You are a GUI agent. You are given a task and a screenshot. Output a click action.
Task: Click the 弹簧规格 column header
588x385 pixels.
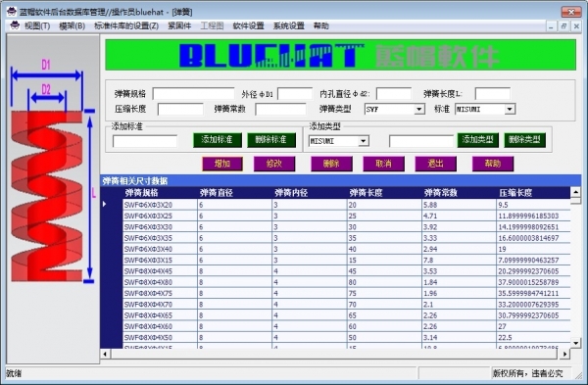click(x=160, y=193)
